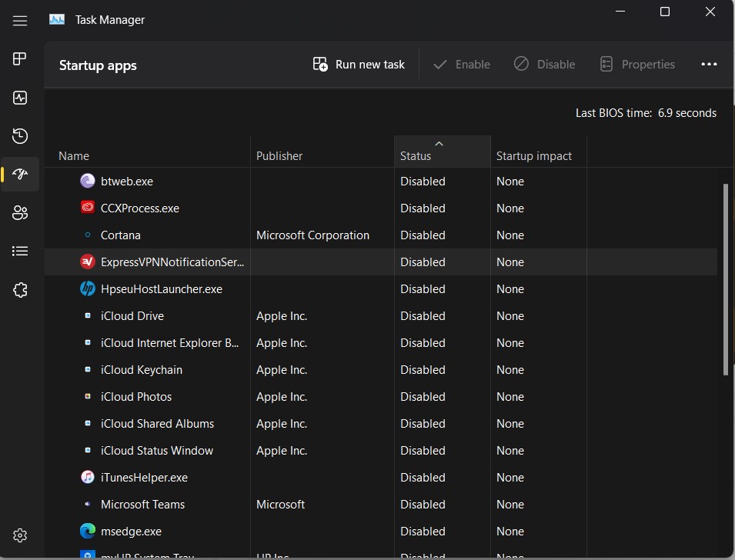Screen dimensions: 735x560
Task: Click the btweb.exe app icon
Action: pos(88,182)
